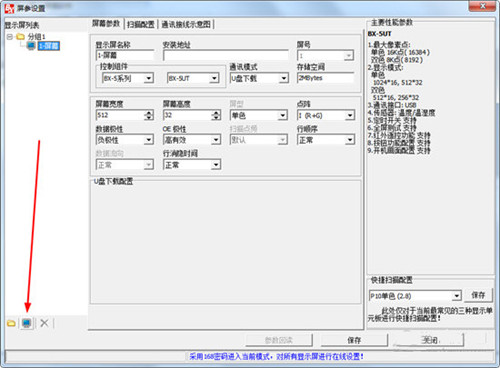500x368 pixels.
Task: Click the monitor icon beside 1-屏幕 in tree
Action: click(x=31, y=46)
